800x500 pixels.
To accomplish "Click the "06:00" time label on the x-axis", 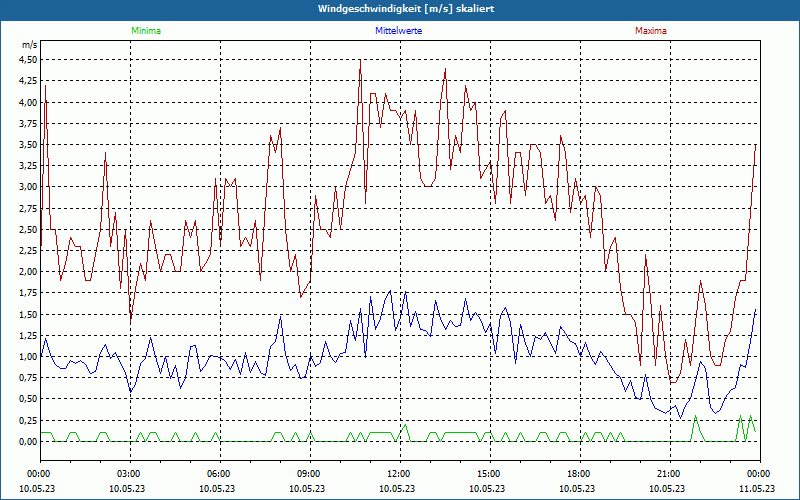I will coord(220,474).
